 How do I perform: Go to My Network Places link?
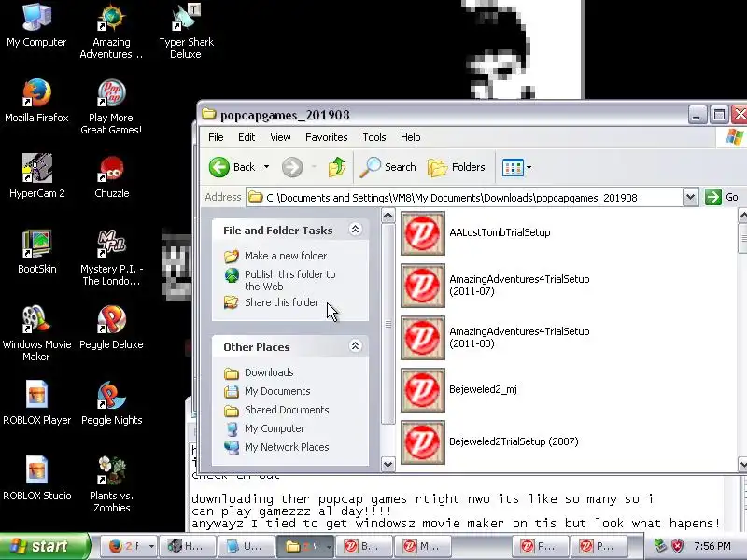click(287, 447)
